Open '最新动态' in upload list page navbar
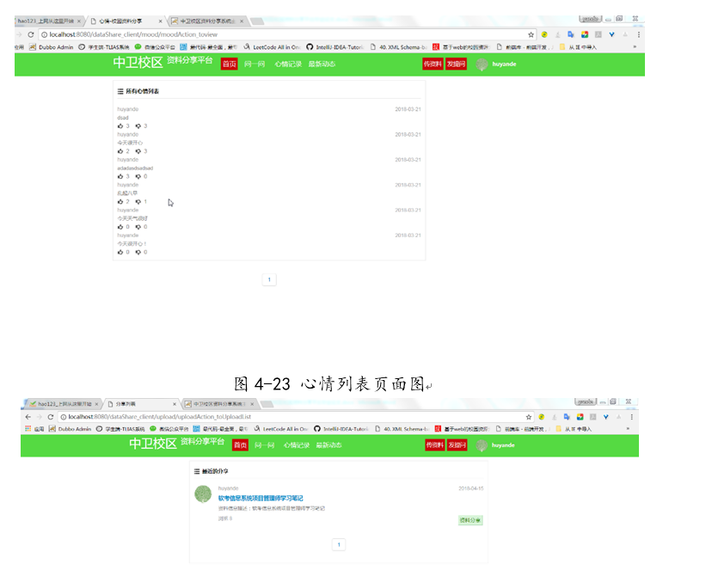The width and height of the screenshot is (712, 588). [x=329, y=445]
